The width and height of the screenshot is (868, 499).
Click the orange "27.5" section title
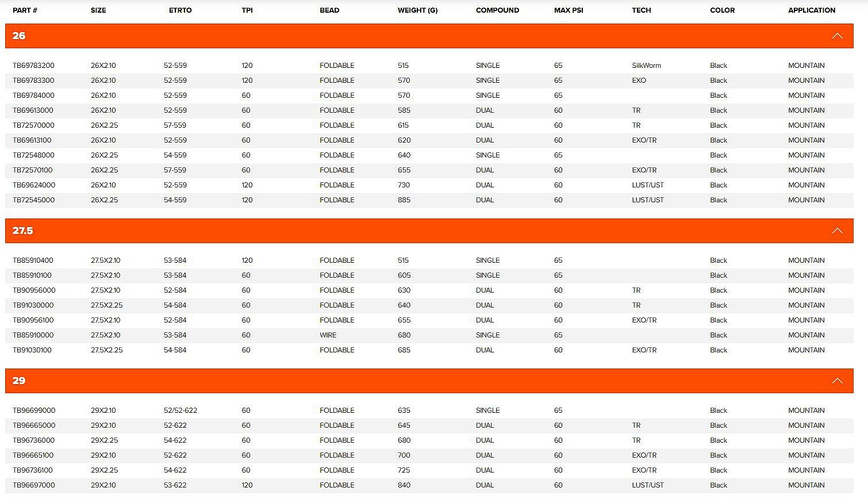(x=23, y=231)
